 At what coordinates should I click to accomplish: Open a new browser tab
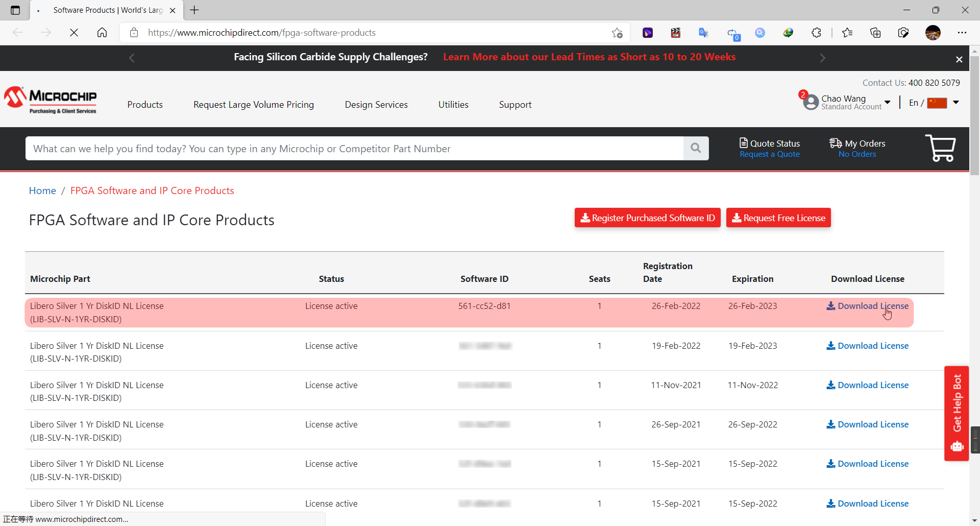point(194,10)
